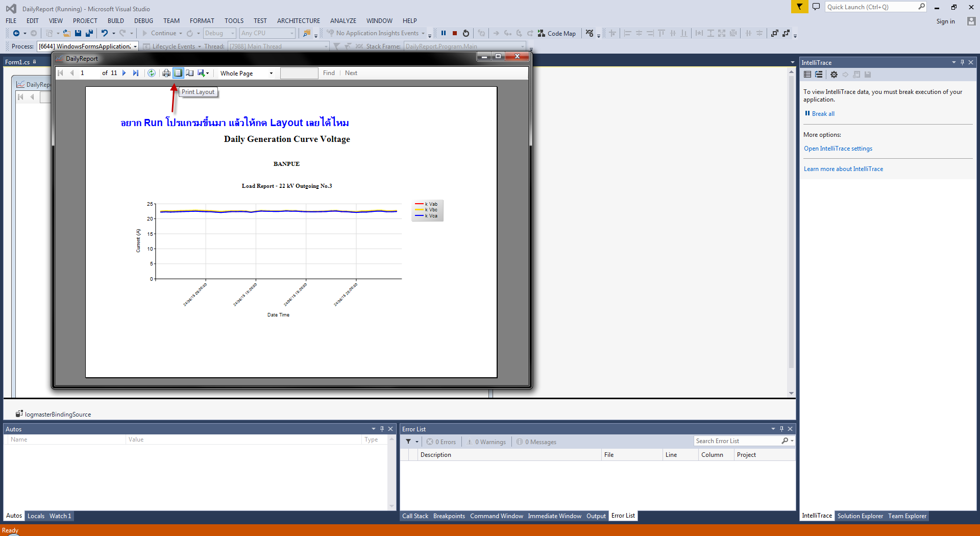Stop debugging with the red square

tap(455, 33)
